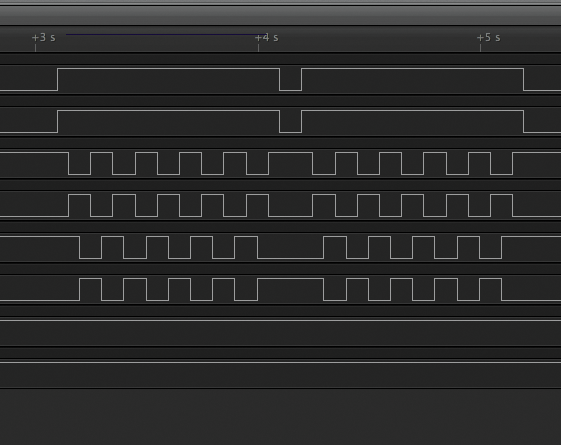Select the blue measurement line in the time ruler
Image resolution: width=561 pixels, height=445 pixels.
coord(166,35)
